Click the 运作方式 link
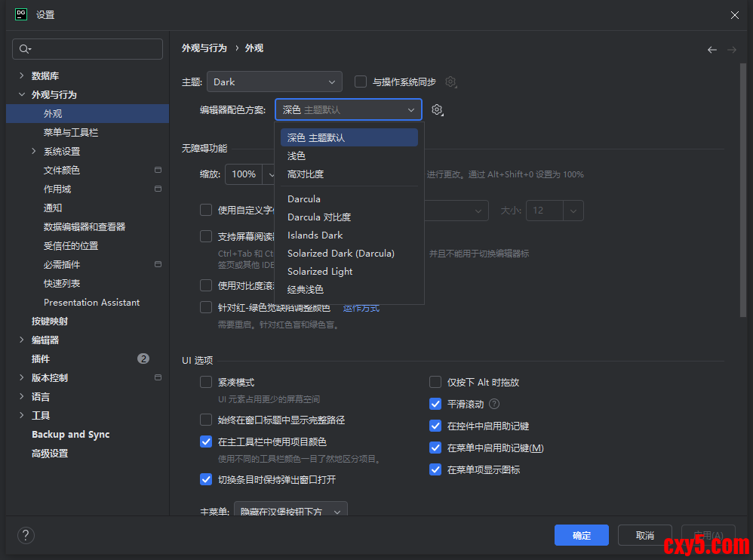Screen dimensions: 753x560 (361, 308)
